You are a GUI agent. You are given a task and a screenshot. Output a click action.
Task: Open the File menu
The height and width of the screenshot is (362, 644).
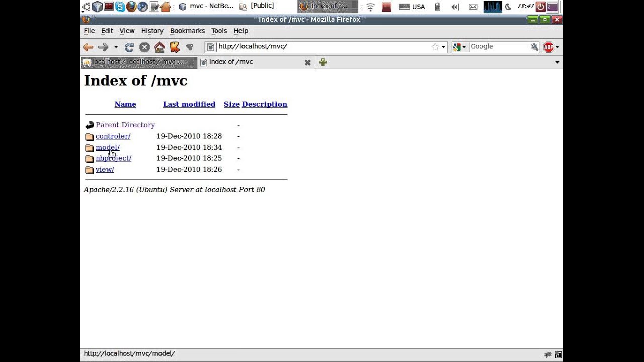click(x=89, y=31)
